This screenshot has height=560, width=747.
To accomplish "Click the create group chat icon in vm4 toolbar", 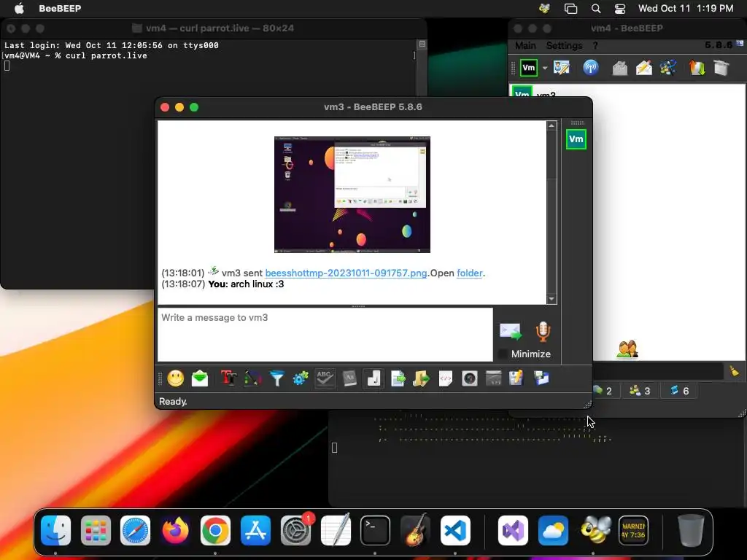I will (x=668, y=68).
